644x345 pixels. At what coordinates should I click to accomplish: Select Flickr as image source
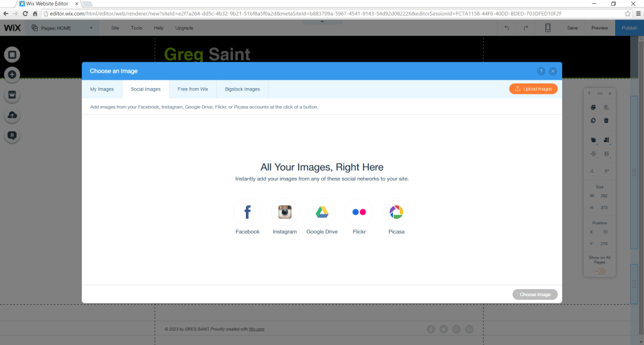pos(359,212)
